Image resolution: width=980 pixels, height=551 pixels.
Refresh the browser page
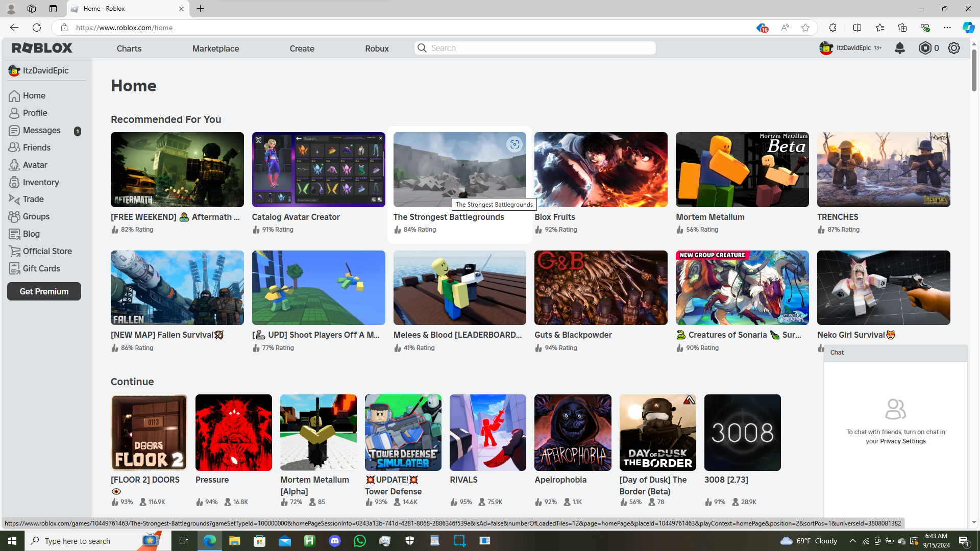click(37, 28)
